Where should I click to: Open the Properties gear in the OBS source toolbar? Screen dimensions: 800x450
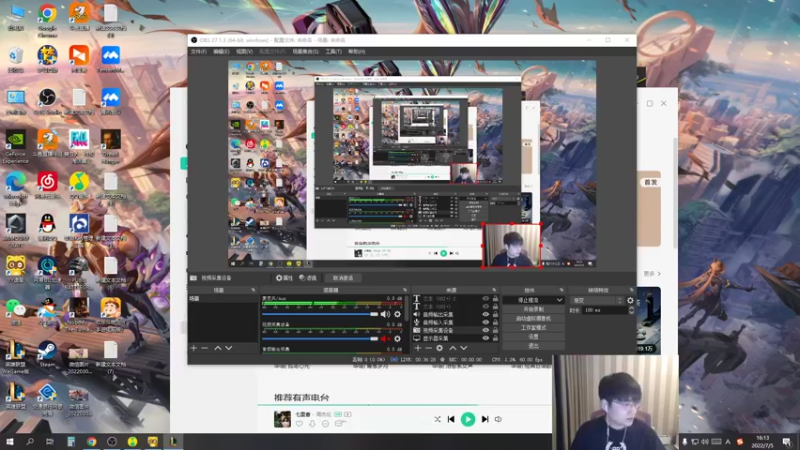tap(284, 278)
